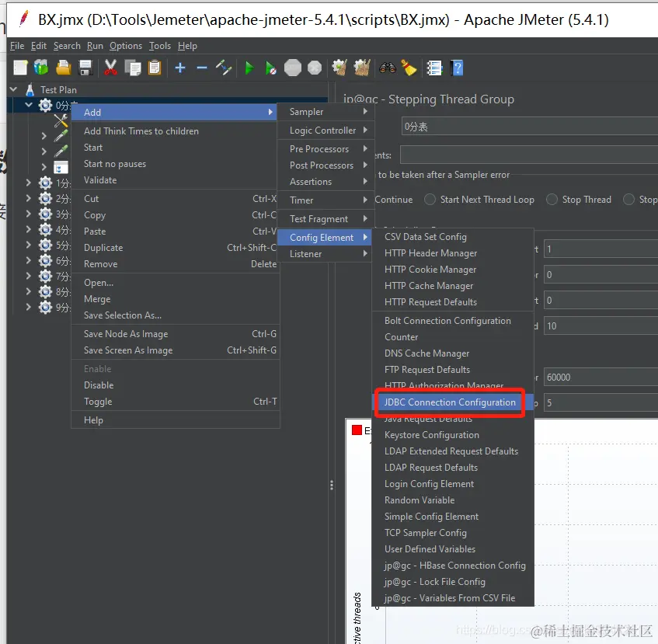Click the Clear All double broom icon
The width and height of the screenshot is (658, 644).
(x=362, y=68)
